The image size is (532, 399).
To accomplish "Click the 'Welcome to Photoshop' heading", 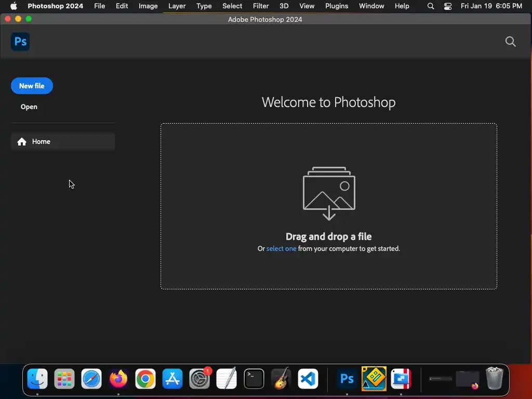I will click(x=328, y=102).
